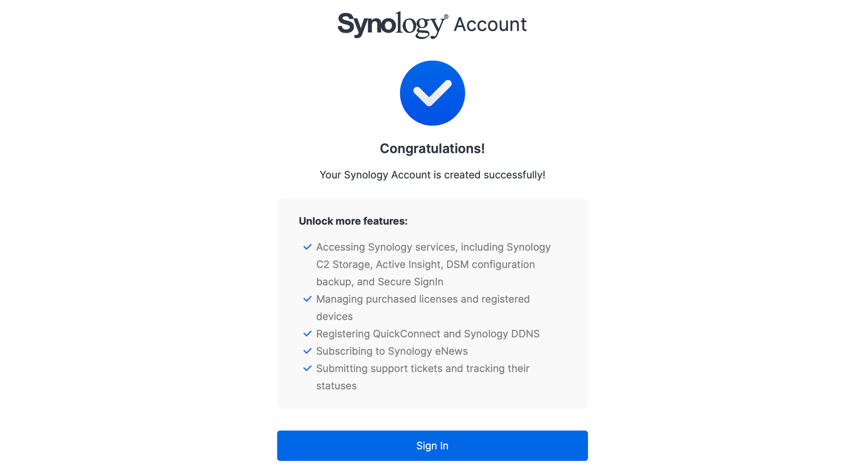Click the Congratulations! heading
Image resolution: width=868 pixels, height=476 pixels.
432,148
